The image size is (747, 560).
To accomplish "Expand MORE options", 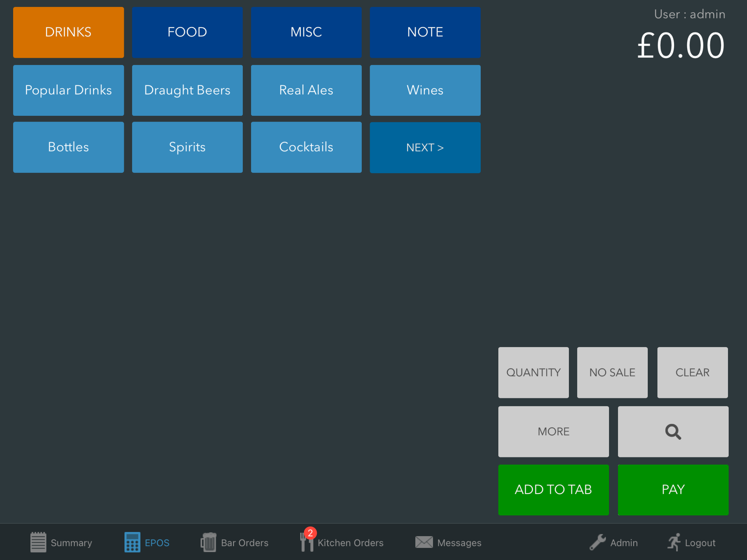I will point(553,431).
